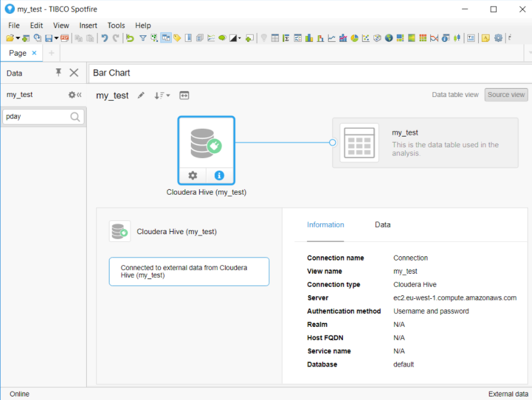Toggle the Data panel button in toolbar
This screenshot has width=532, height=400.
click(x=166, y=38)
